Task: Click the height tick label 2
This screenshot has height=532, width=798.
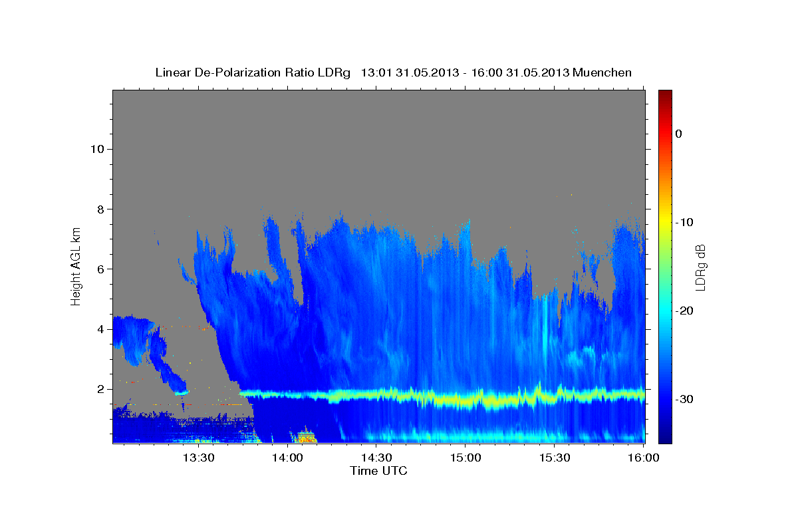Action: point(100,389)
